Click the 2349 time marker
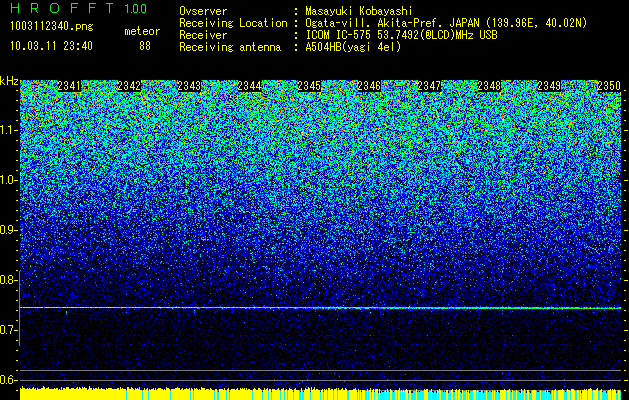Viewport: 629px width, 400px height. coord(549,86)
